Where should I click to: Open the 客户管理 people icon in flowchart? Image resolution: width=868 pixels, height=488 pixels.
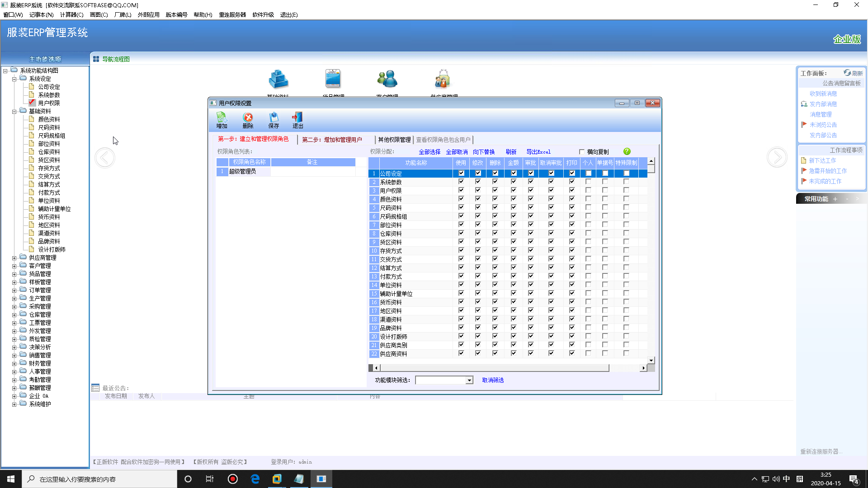pos(387,79)
